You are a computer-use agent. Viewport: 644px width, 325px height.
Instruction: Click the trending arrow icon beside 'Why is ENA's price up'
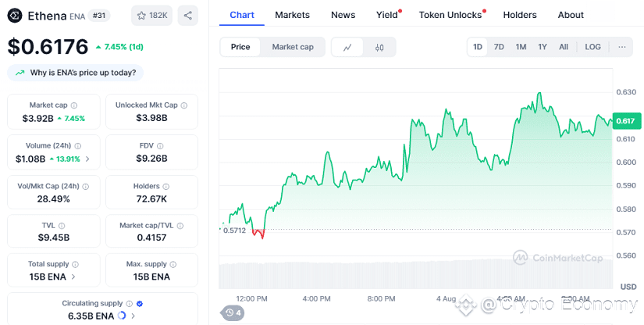[20, 73]
